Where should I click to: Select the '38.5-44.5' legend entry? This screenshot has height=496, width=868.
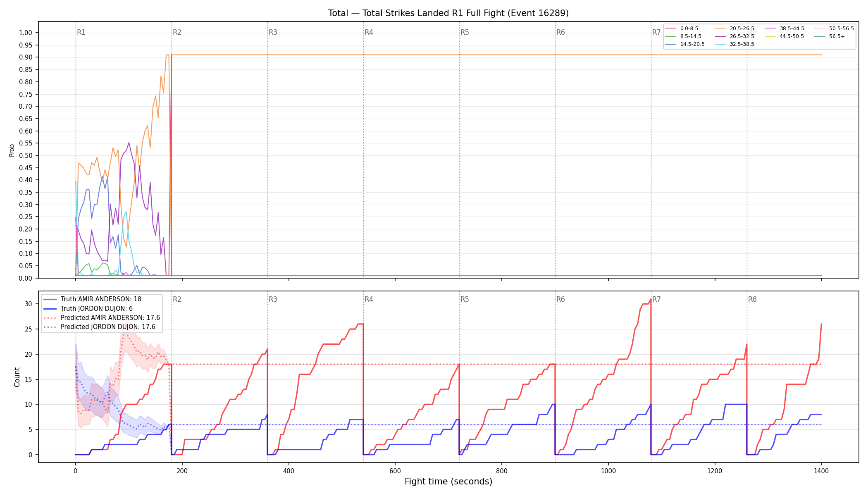click(x=785, y=29)
